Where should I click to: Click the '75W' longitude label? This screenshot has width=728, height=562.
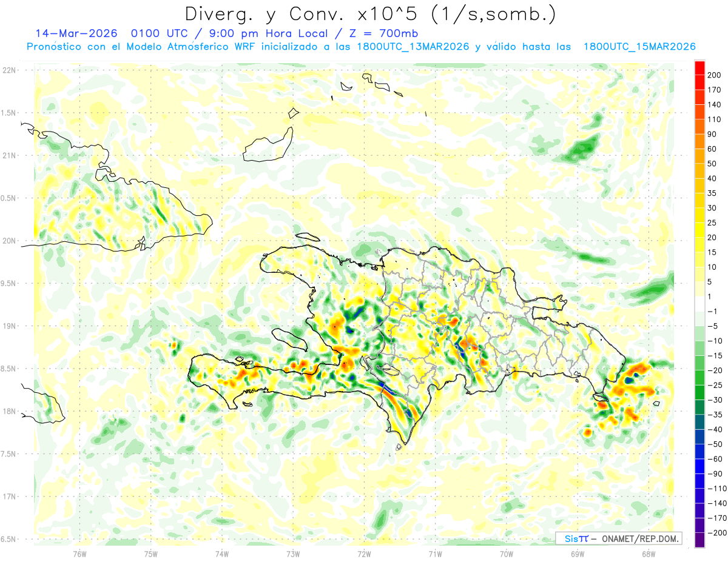150,554
